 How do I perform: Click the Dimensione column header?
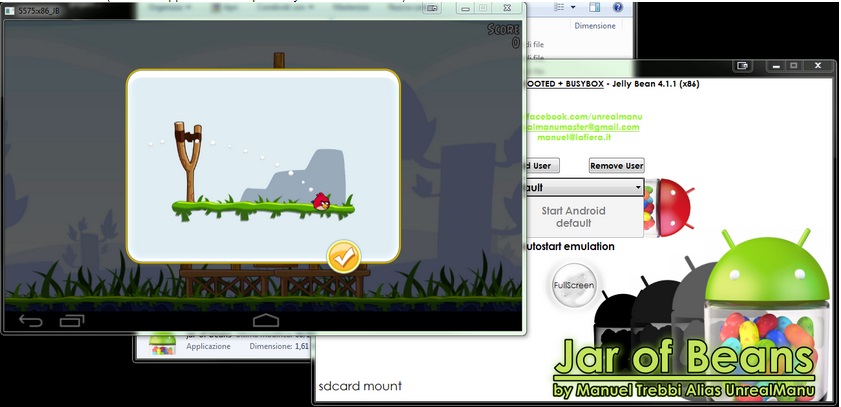(x=594, y=27)
